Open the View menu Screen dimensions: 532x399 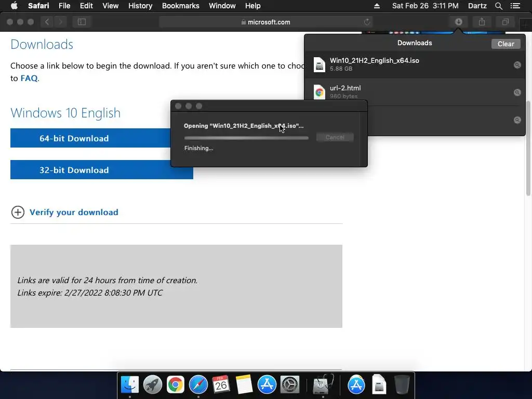point(110,6)
